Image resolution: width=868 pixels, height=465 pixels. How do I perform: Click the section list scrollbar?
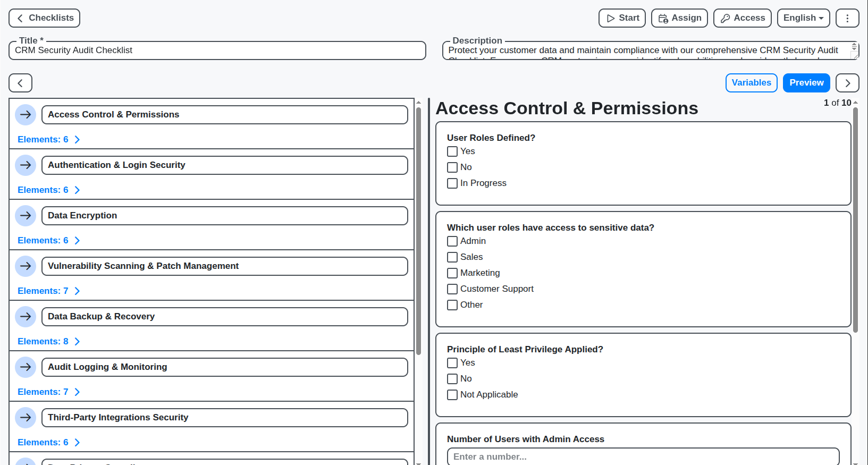419,231
